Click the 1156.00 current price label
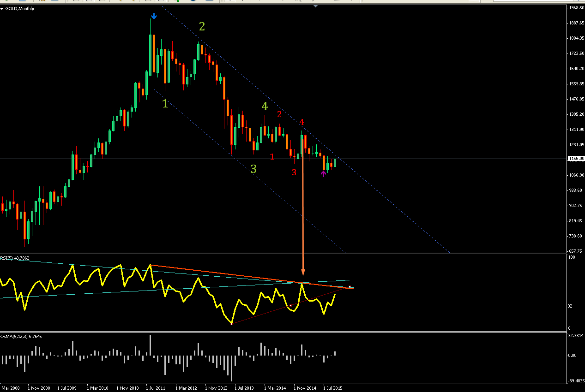 point(576,159)
